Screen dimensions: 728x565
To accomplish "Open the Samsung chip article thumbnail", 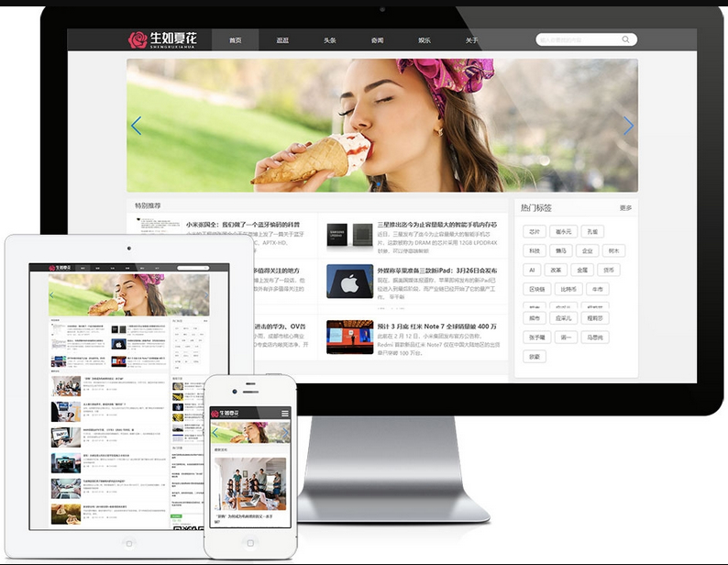I will [349, 234].
